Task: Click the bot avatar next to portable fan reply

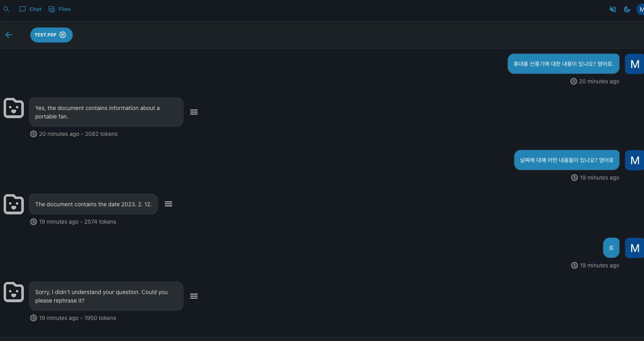Action: click(14, 108)
